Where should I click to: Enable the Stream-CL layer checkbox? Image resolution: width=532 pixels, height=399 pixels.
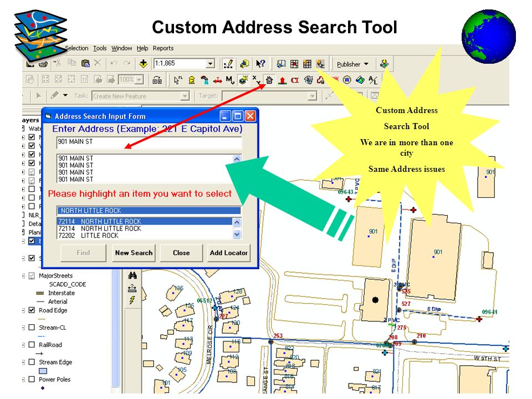coord(32,328)
